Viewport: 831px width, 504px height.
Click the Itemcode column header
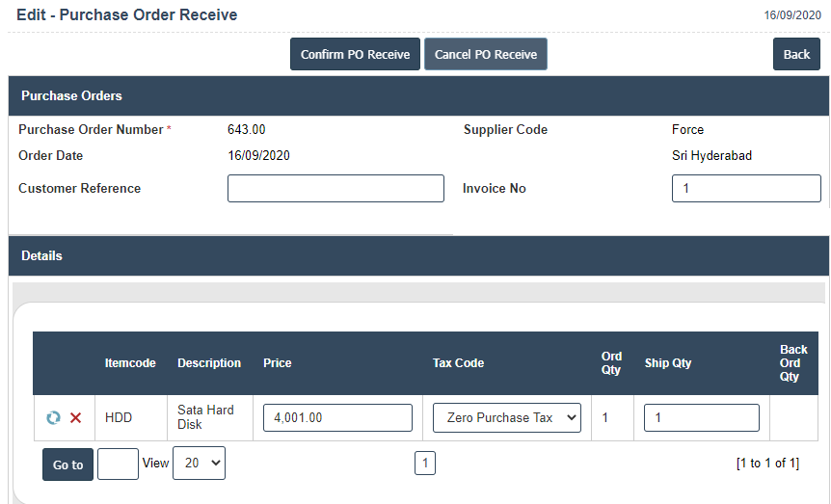click(130, 363)
